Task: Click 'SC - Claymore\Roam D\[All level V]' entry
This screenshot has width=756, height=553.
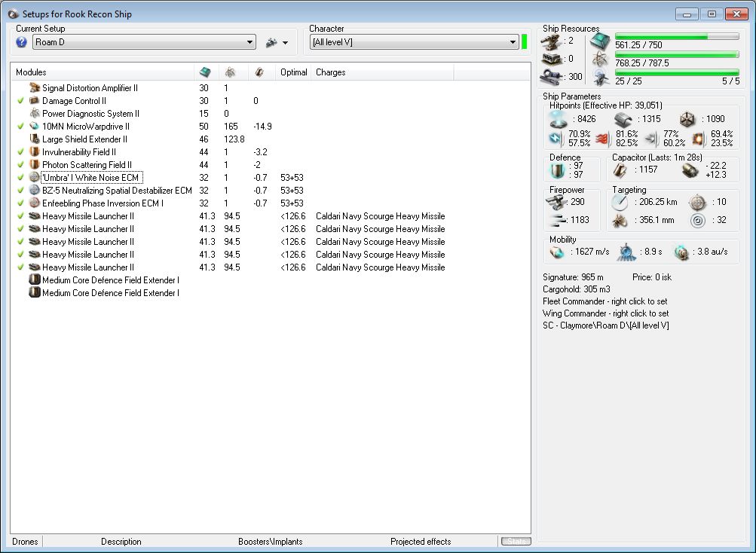Action: pos(605,325)
